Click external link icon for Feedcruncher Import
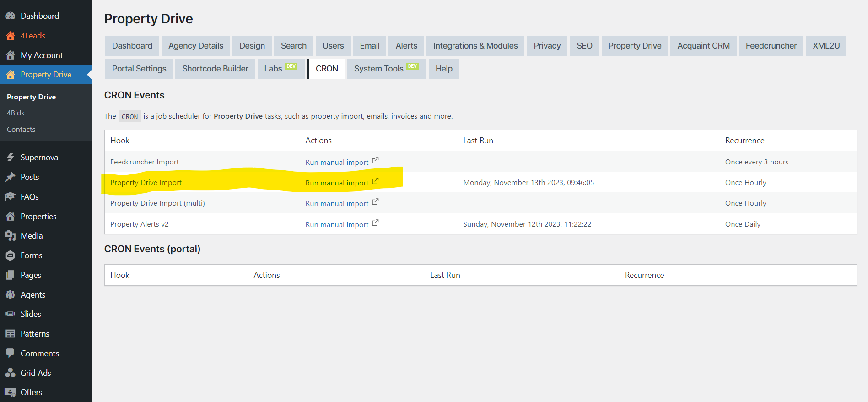Image resolution: width=868 pixels, height=402 pixels. [375, 161]
